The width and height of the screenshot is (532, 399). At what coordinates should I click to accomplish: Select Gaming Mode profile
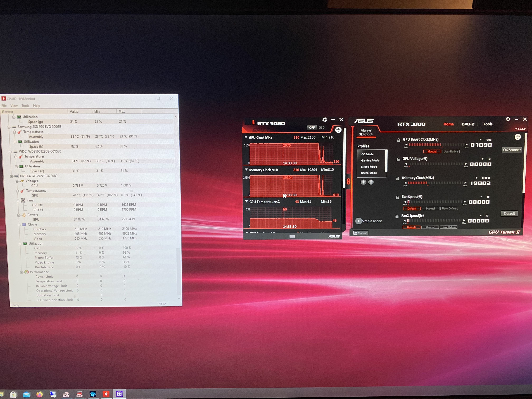coord(370,160)
